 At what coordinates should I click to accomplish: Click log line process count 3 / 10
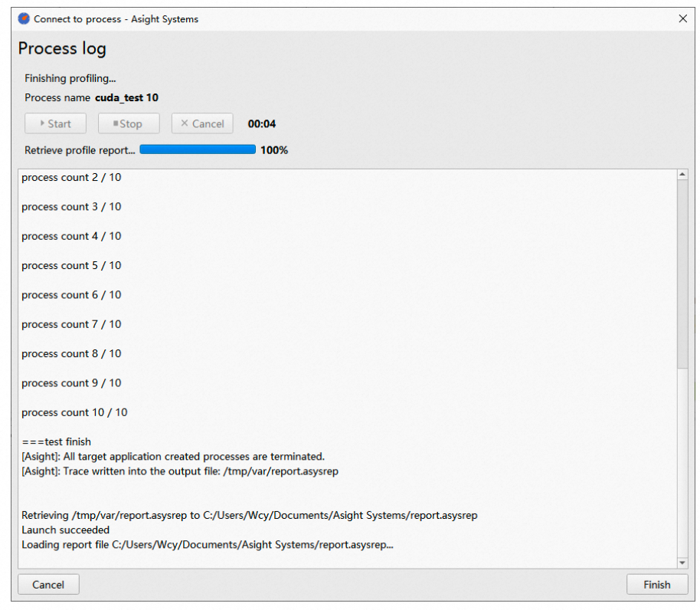click(x=71, y=207)
